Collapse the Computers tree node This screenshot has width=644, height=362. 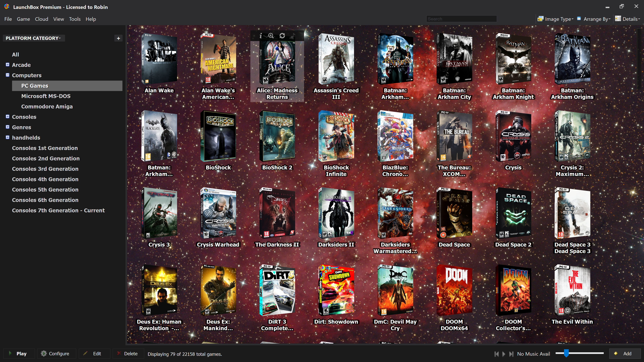pos(8,75)
